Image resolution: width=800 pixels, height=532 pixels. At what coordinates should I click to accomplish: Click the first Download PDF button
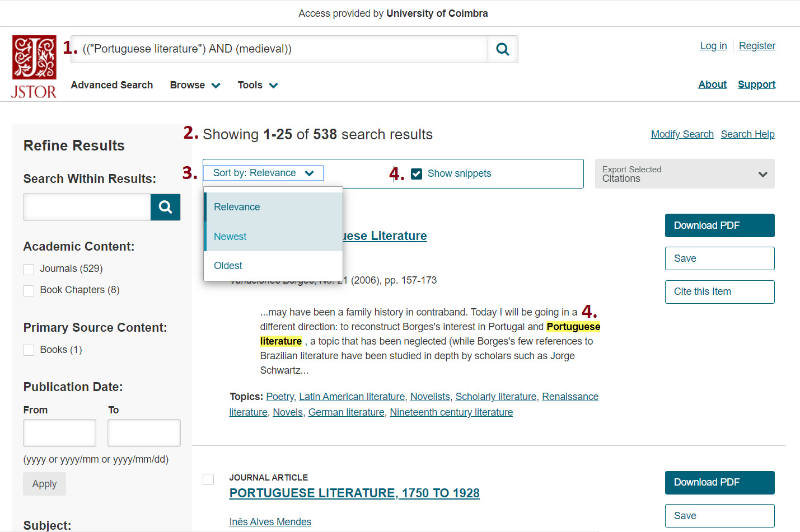point(719,225)
